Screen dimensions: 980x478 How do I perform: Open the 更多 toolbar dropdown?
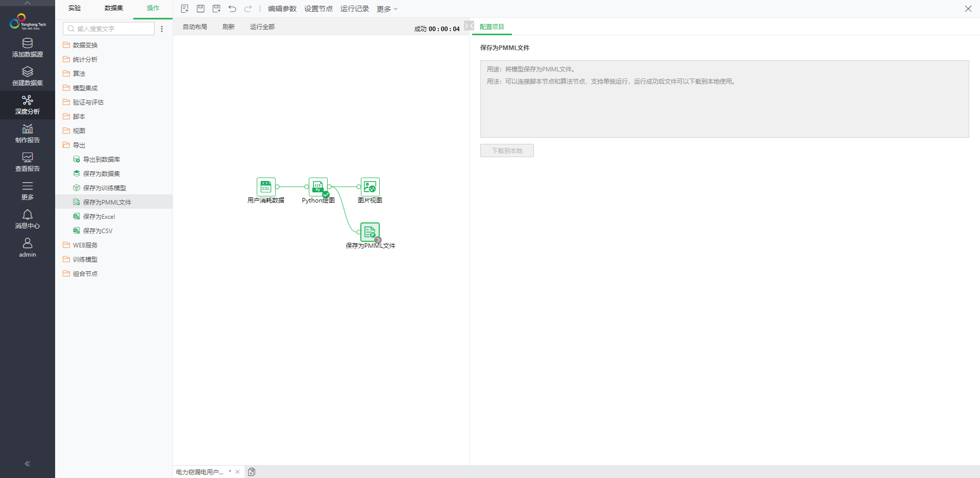(387, 9)
